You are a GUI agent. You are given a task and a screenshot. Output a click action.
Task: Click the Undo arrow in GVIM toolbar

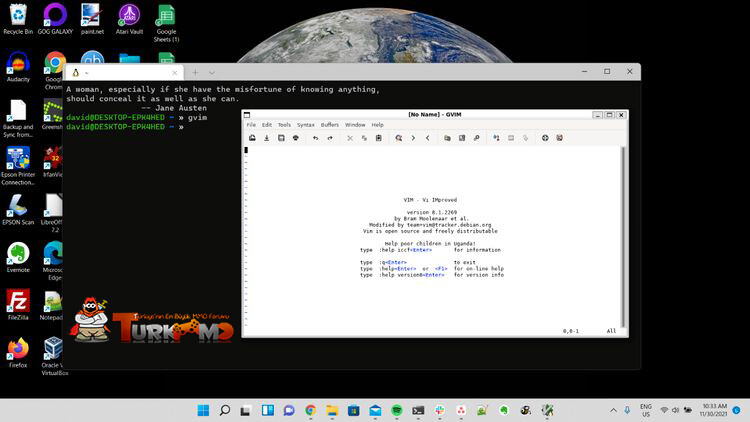[x=315, y=138]
